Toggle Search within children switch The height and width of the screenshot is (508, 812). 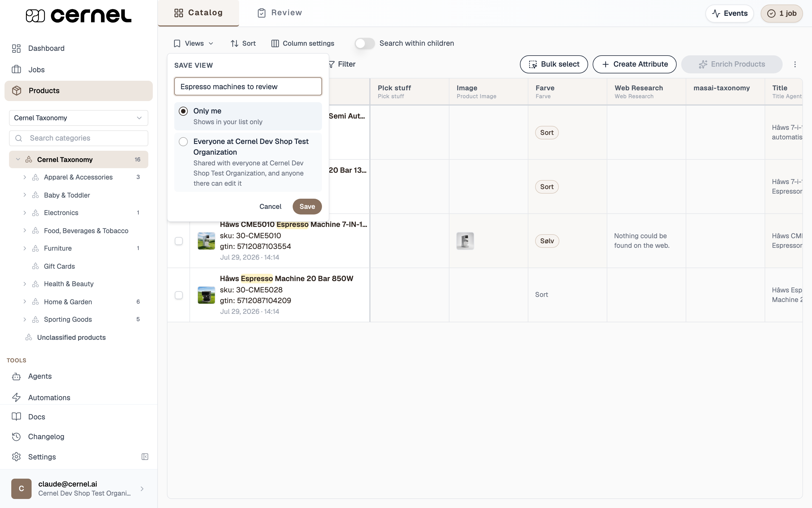coord(365,43)
